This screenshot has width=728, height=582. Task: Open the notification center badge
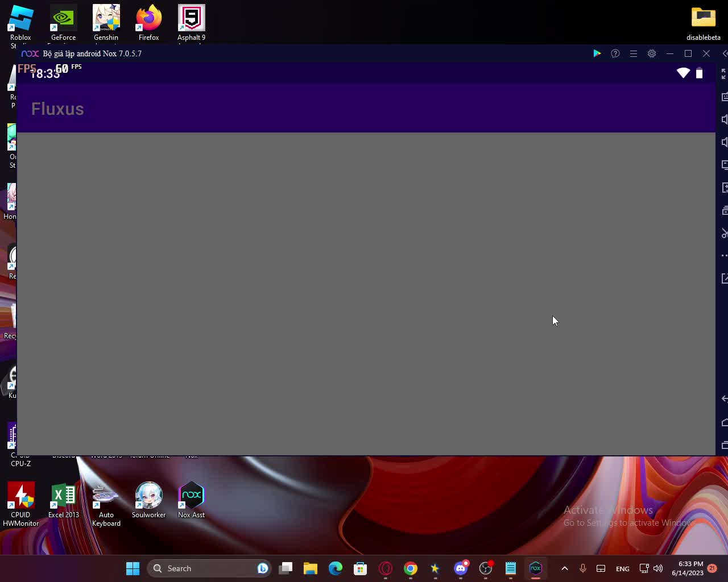[x=712, y=568]
